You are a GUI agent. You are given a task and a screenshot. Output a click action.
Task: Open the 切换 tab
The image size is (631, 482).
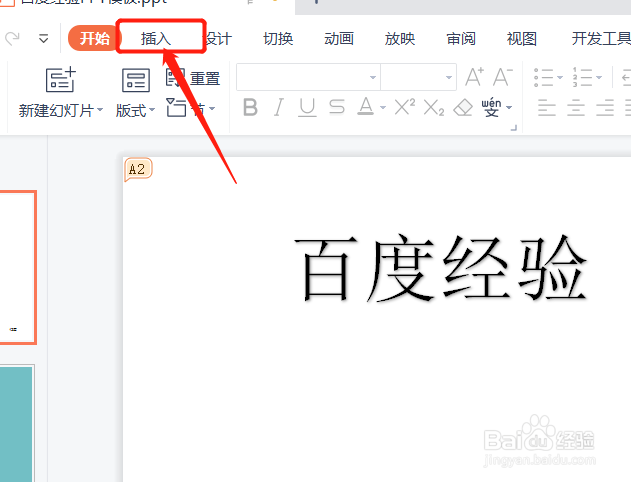(278, 39)
